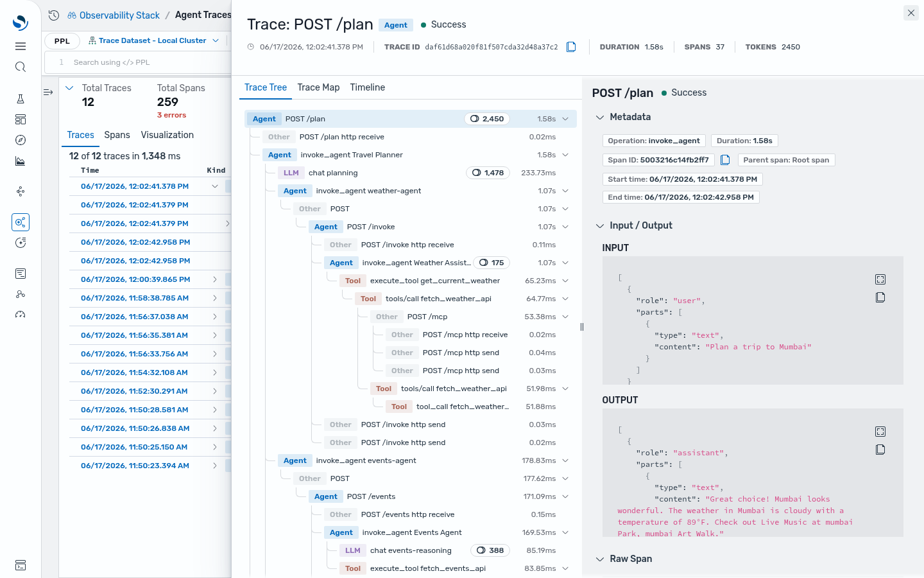Select the Trace Tree tab

point(266,87)
